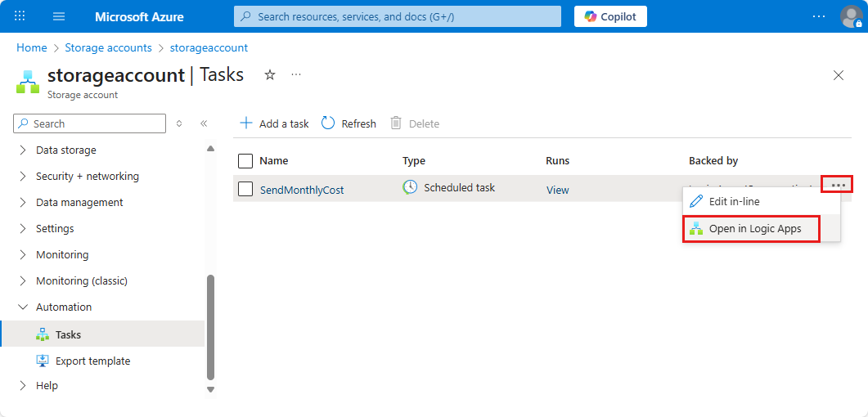Select Edit in-line from the context menu

tap(734, 201)
